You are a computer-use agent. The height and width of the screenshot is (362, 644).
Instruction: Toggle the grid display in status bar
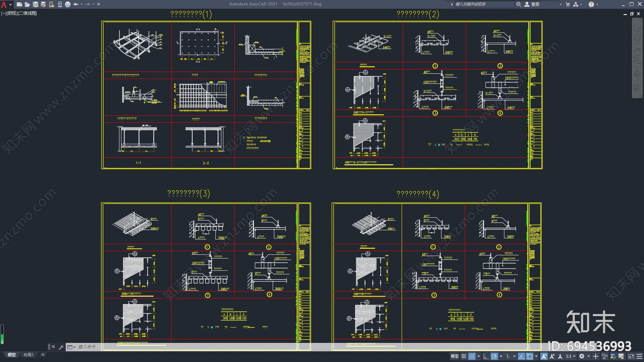(464, 356)
